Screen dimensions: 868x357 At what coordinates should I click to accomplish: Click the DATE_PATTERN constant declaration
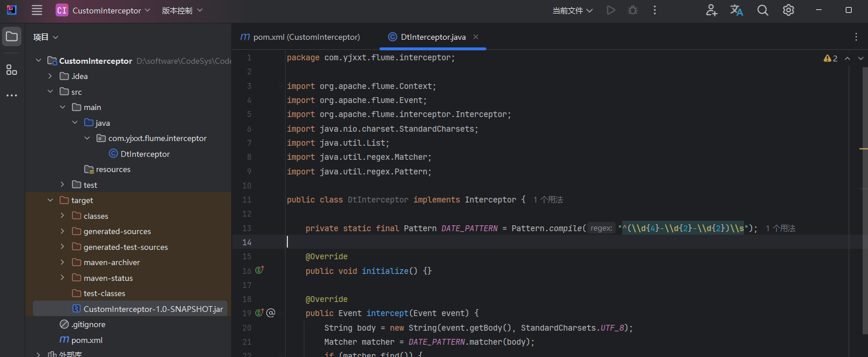469,228
